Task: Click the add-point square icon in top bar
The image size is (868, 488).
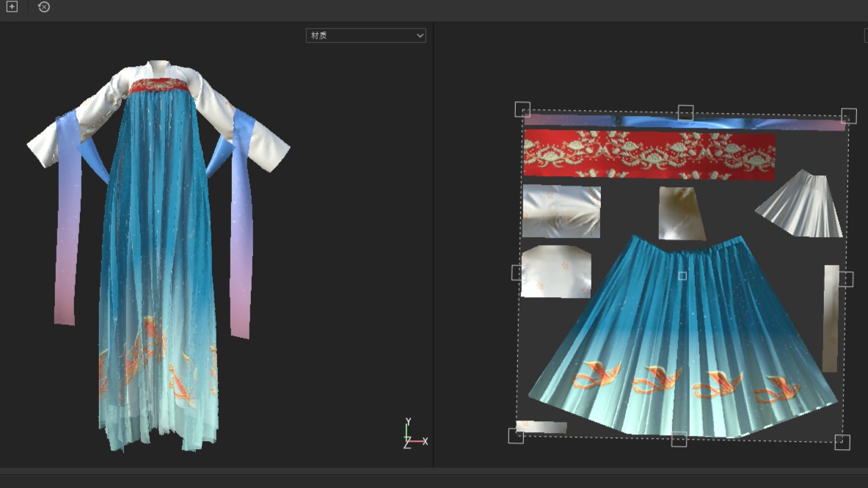Action: (12, 7)
